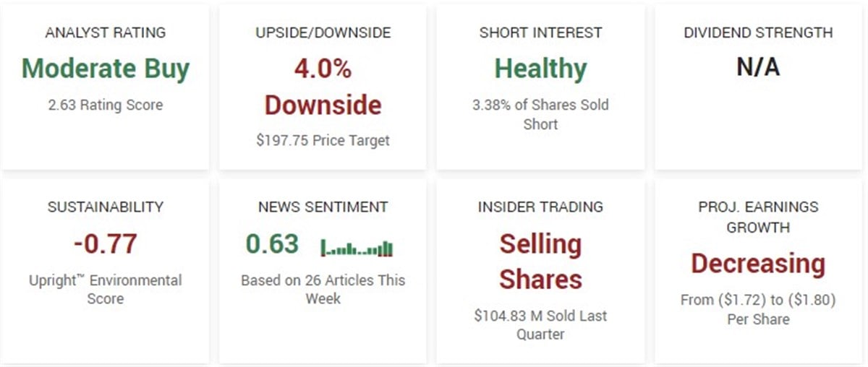Open the Upright Environmental Score description

coord(106,289)
